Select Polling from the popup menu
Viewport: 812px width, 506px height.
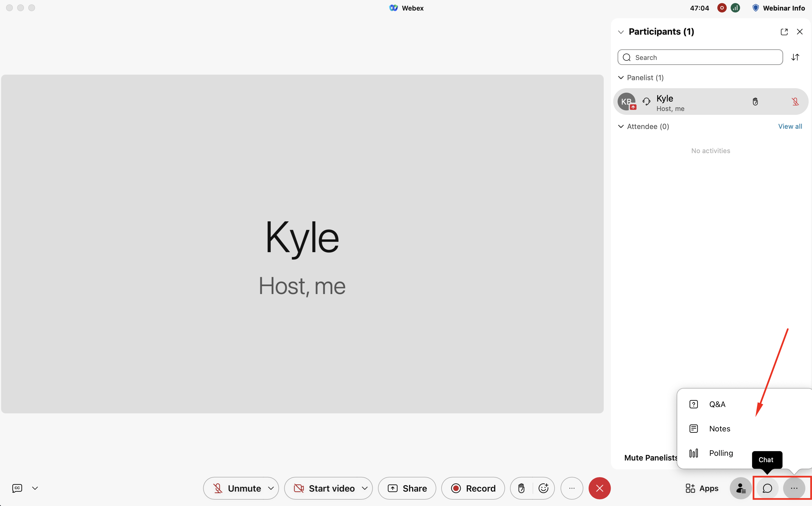(x=721, y=453)
